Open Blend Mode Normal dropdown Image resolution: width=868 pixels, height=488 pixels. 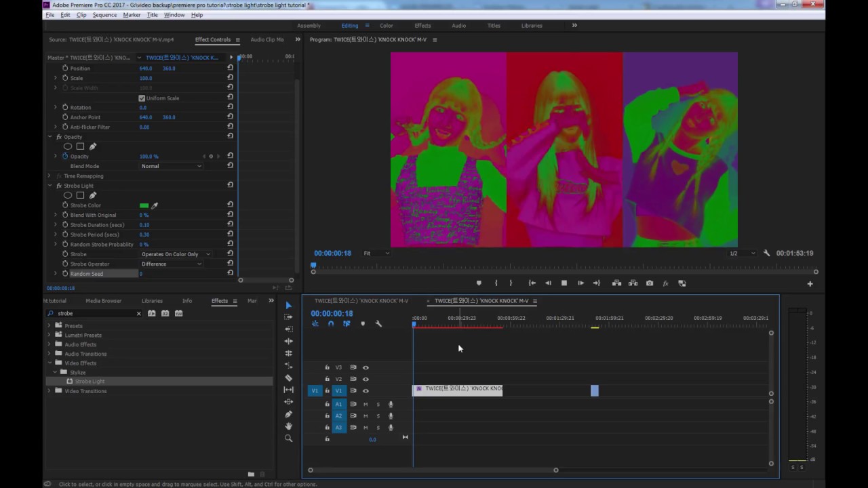pos(171,166)
